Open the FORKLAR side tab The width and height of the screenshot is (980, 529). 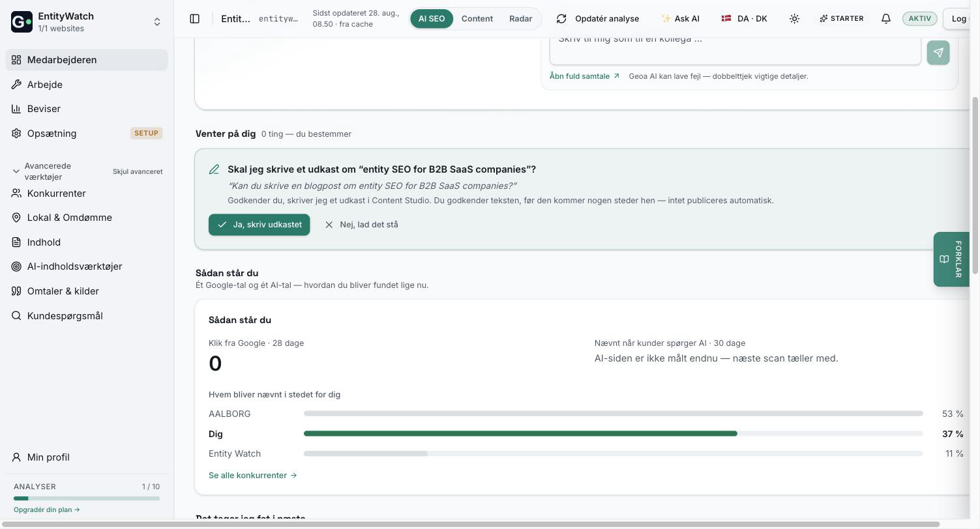[x=951, y=259]
